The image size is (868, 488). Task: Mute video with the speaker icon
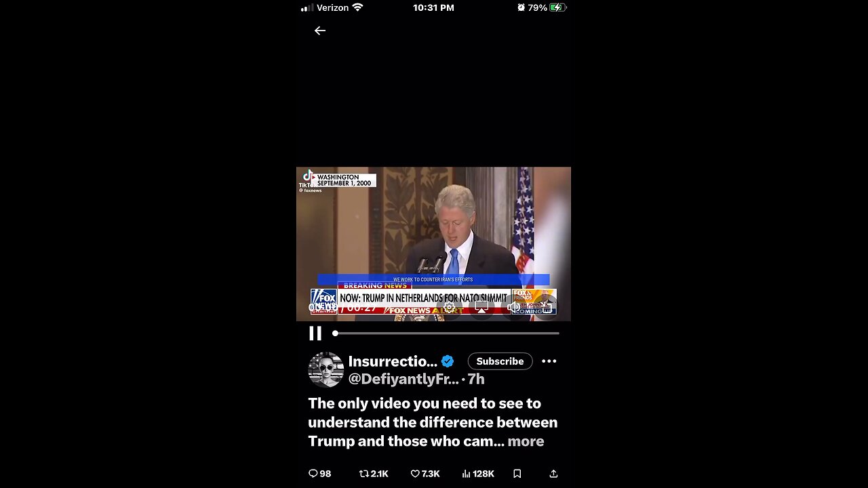click(x=514, y=307)
